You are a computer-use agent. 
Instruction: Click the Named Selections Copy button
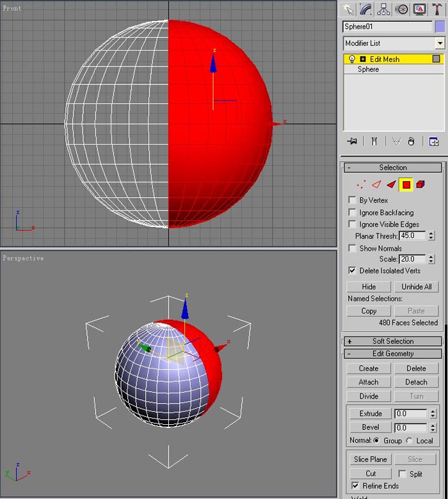click(x=369, y=311)
